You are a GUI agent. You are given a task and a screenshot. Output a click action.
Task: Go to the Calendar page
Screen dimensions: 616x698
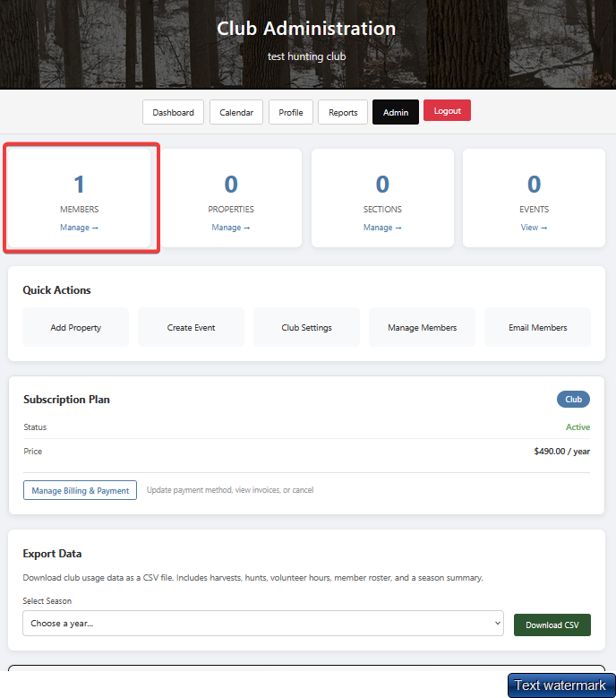(236, 112)
